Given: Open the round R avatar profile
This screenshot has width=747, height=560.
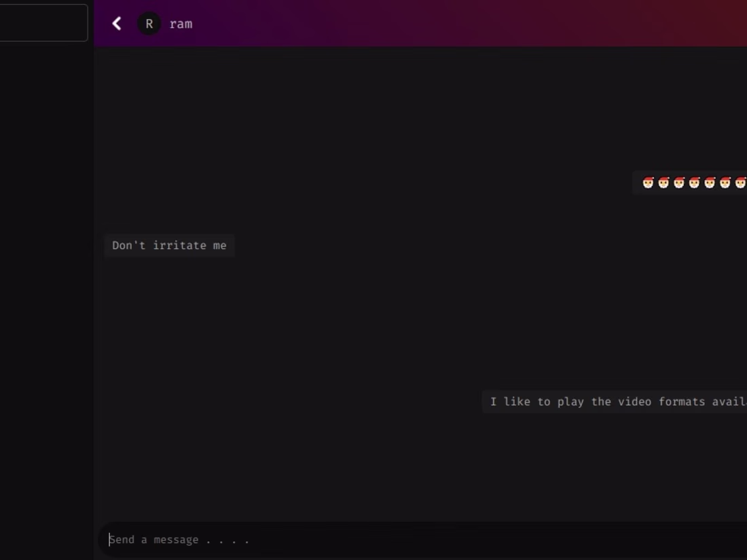Looking at the screenshot, I should pyautogui.click(x=149, y=24).
